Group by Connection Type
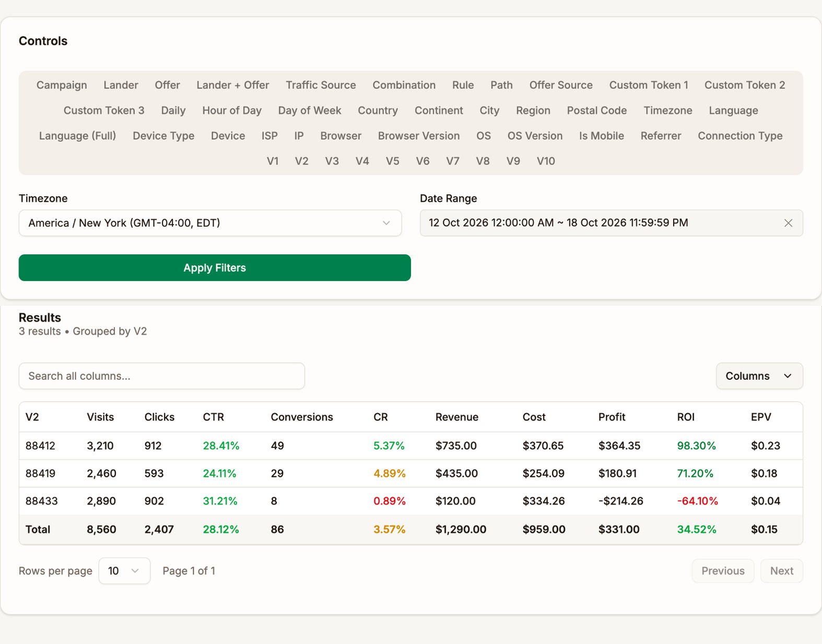Viewport: 822px width, 644px height. click(x=740, y=136)
